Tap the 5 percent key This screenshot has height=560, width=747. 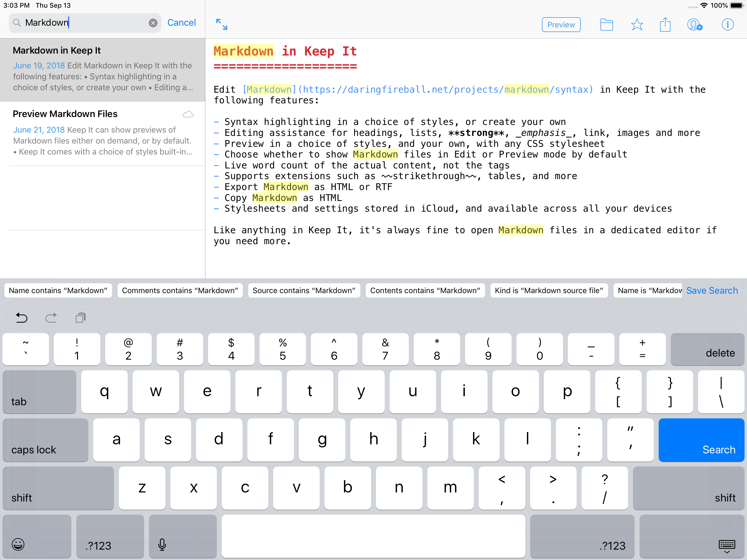[283, 349]
